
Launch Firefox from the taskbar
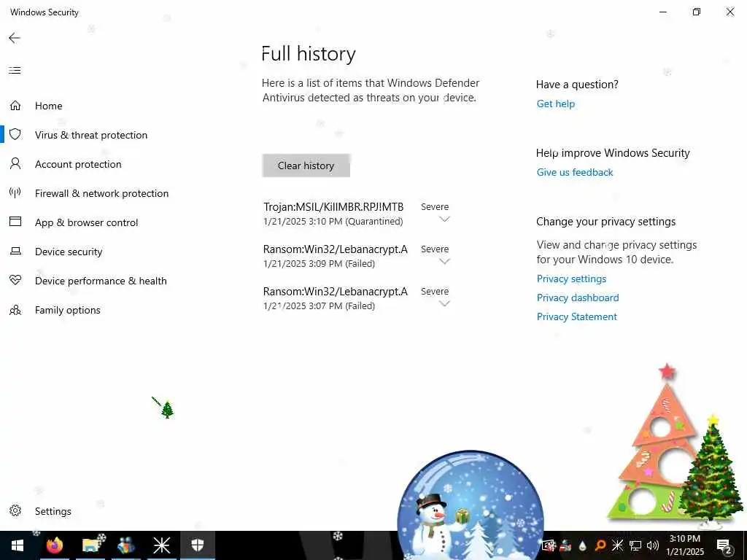click(55, 545)
